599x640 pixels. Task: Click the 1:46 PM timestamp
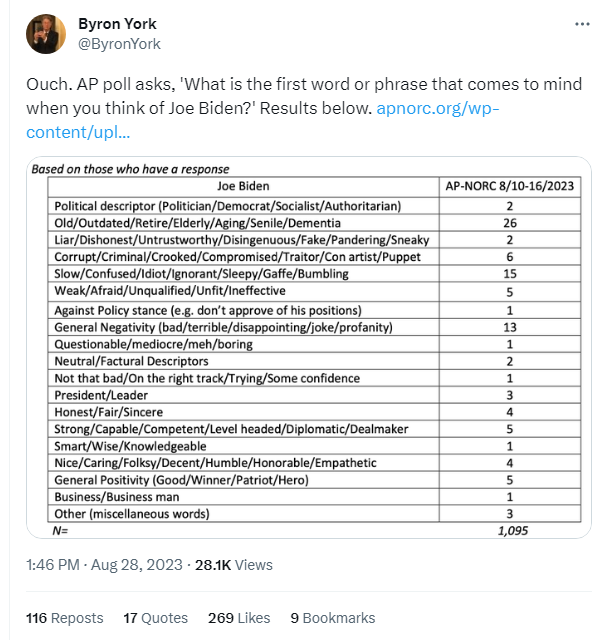pos(53,565)
